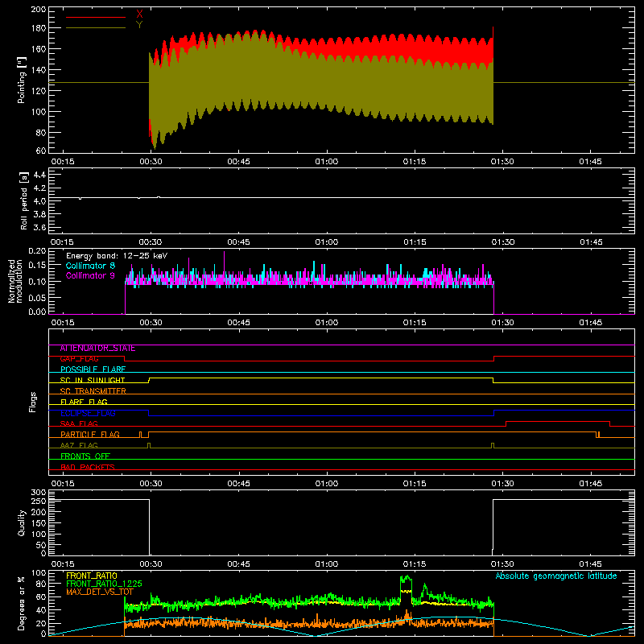Click the 01:15 tick label under modulation plot
Image resolution: width=644 pixels, height=644 pixels.
415,323
